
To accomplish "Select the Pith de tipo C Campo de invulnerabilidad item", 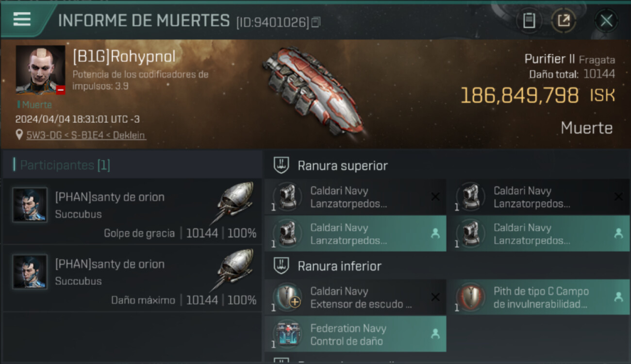I will pyautogui.click(x=538, y=297).
